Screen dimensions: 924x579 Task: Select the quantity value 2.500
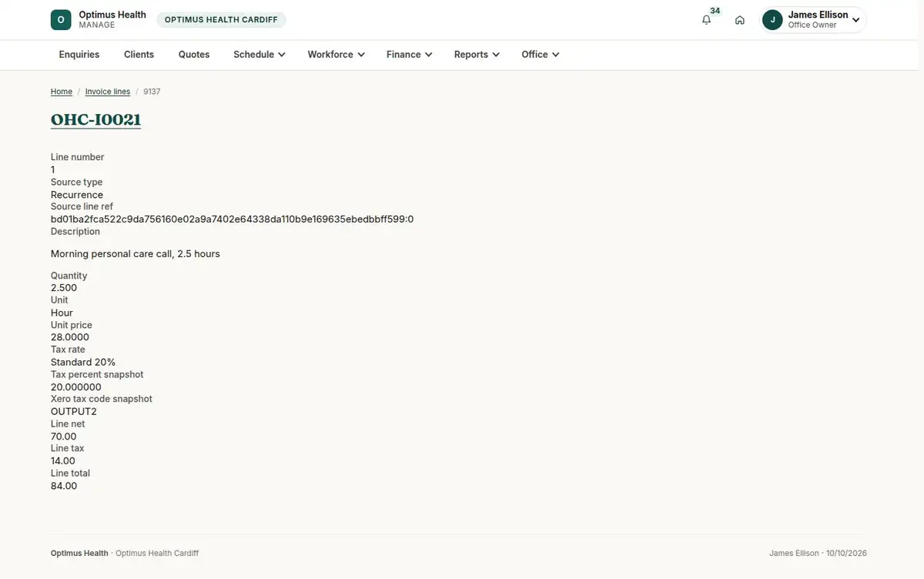tap(64, 288)
